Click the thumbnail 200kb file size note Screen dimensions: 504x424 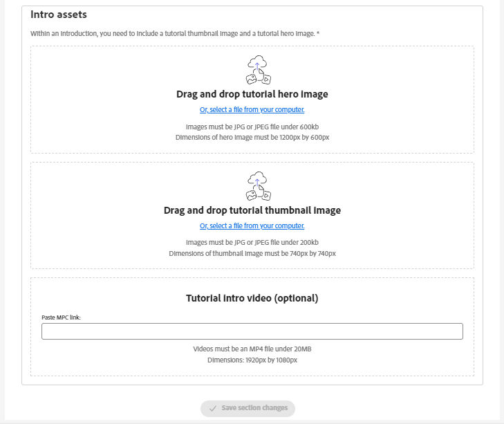[x=252, y=243]
